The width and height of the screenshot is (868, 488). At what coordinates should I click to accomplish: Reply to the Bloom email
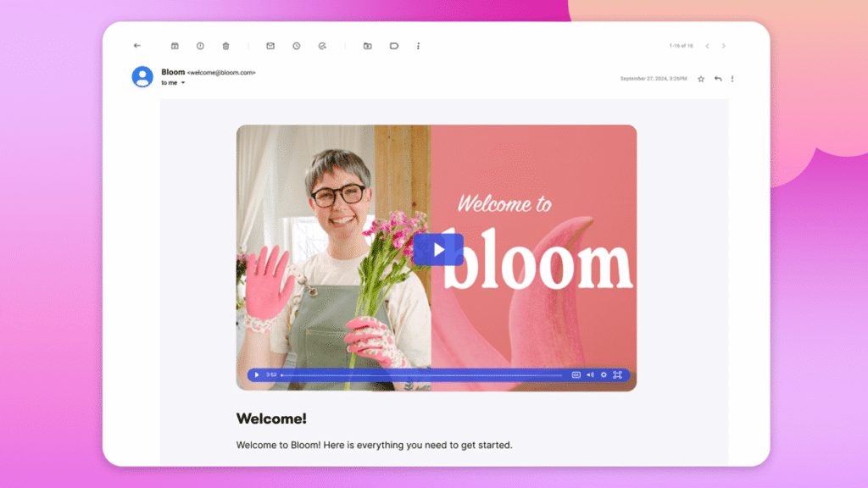[x=718, y=79]
